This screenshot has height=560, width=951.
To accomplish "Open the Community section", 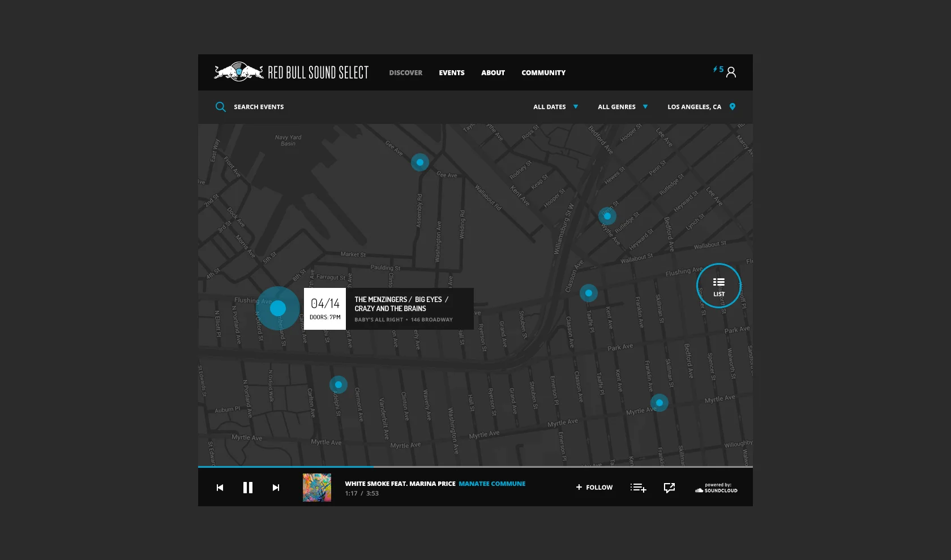I will click(x=543, y=72).
